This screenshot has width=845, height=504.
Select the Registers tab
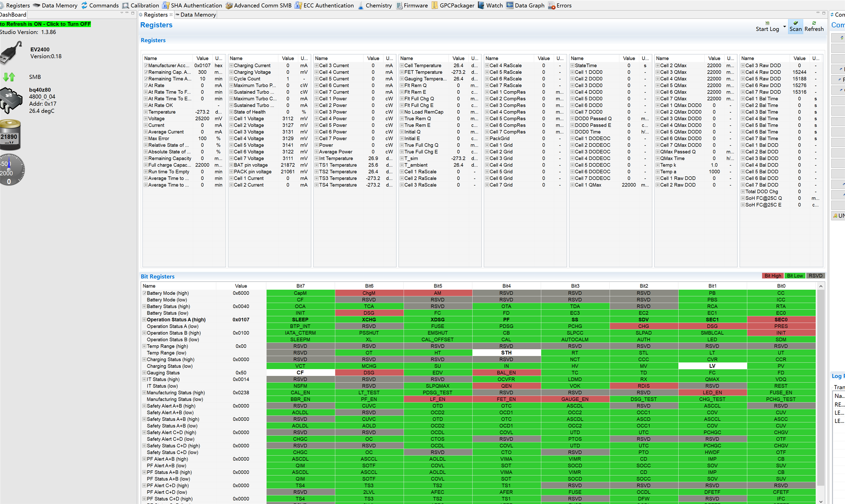155,15
